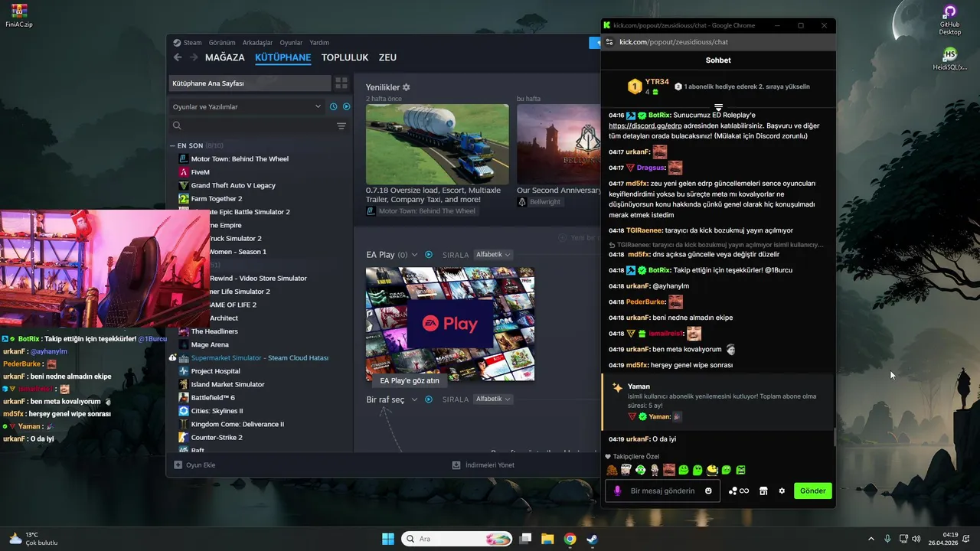Image resolution: width=980 pixels, height=551 pixels.
Task: Open the discord.gg/edrp link in chat
Action: coord(645,126)
